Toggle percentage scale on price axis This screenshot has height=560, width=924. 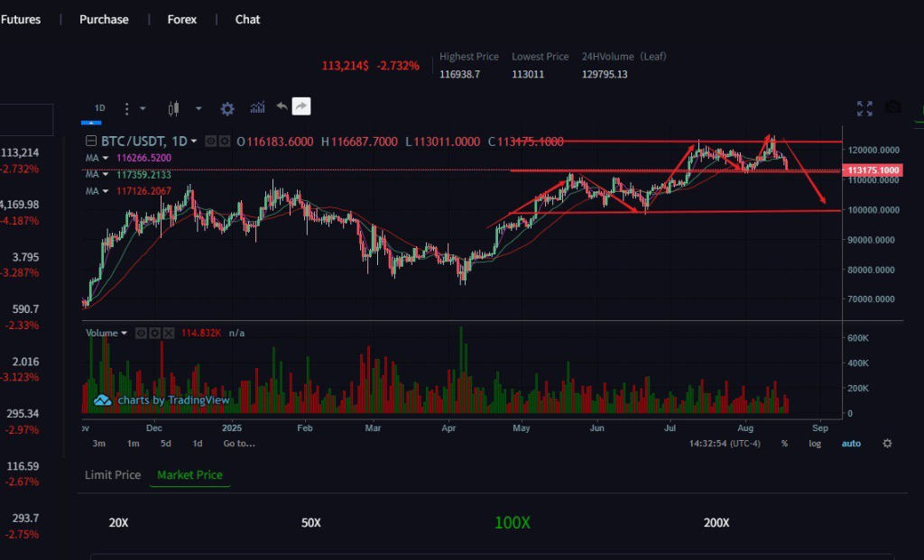(x=784, y=444)
